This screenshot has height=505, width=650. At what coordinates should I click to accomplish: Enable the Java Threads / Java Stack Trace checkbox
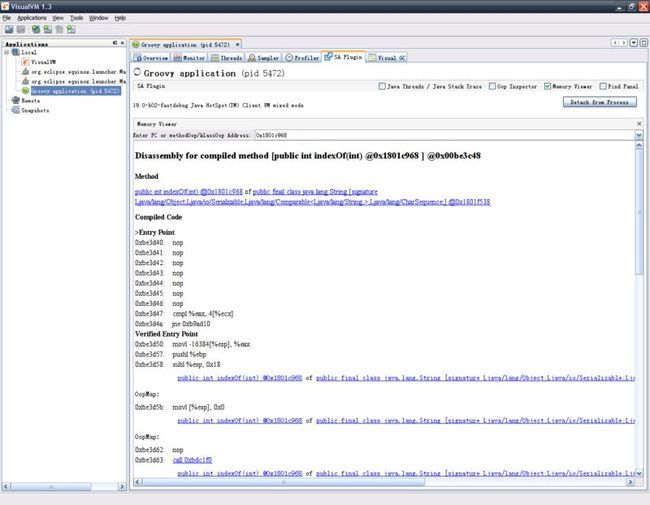pyautogui.click(x=382, y=86)
